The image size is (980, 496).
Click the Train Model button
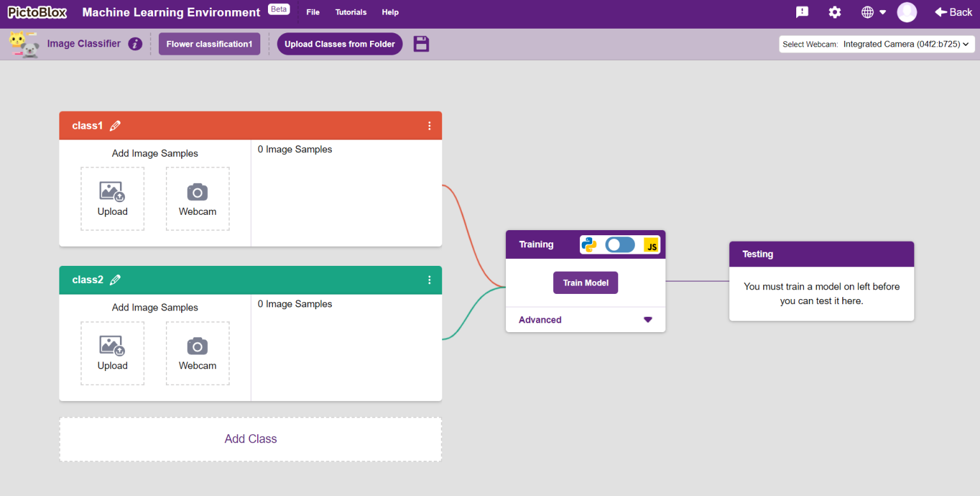coord(585,283)
